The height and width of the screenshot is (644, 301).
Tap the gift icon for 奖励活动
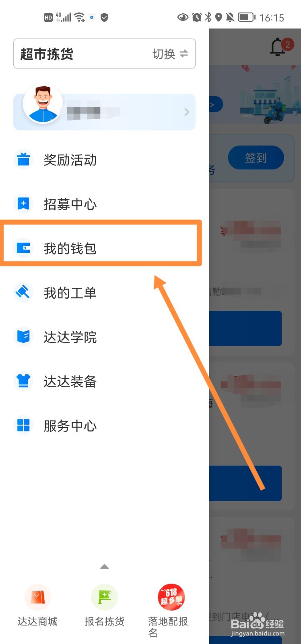click(23, 159)
